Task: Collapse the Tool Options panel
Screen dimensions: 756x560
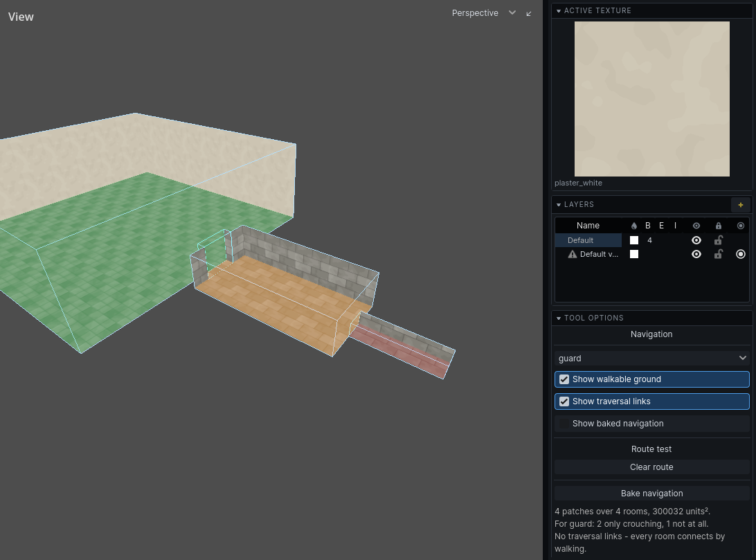Action: [x=559, y=318]
